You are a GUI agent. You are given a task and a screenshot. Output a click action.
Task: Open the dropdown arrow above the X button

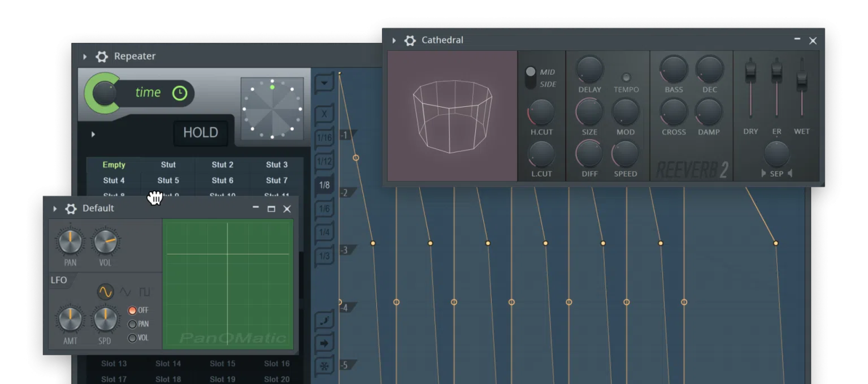pos(324,83)
